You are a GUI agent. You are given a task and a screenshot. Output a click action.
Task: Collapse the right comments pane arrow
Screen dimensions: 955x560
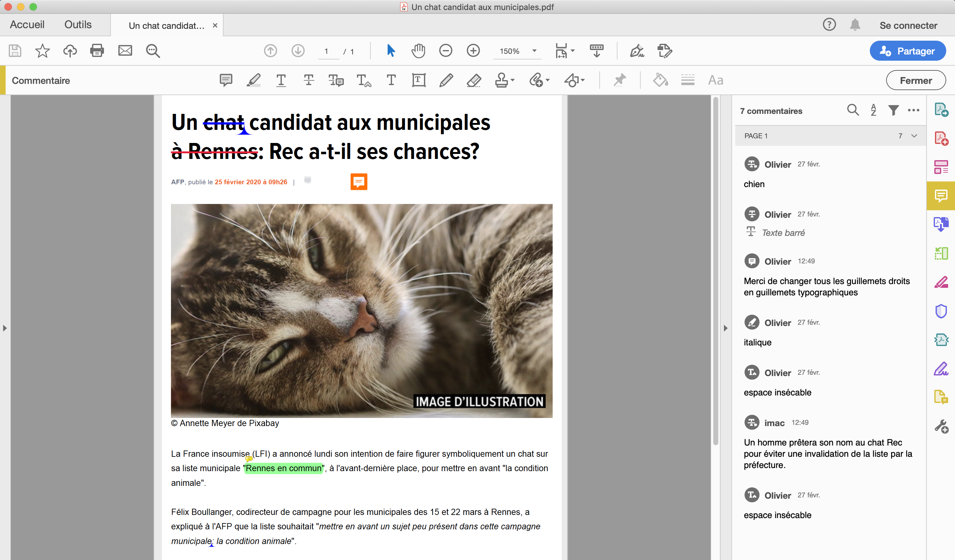(x=725, y=328)
